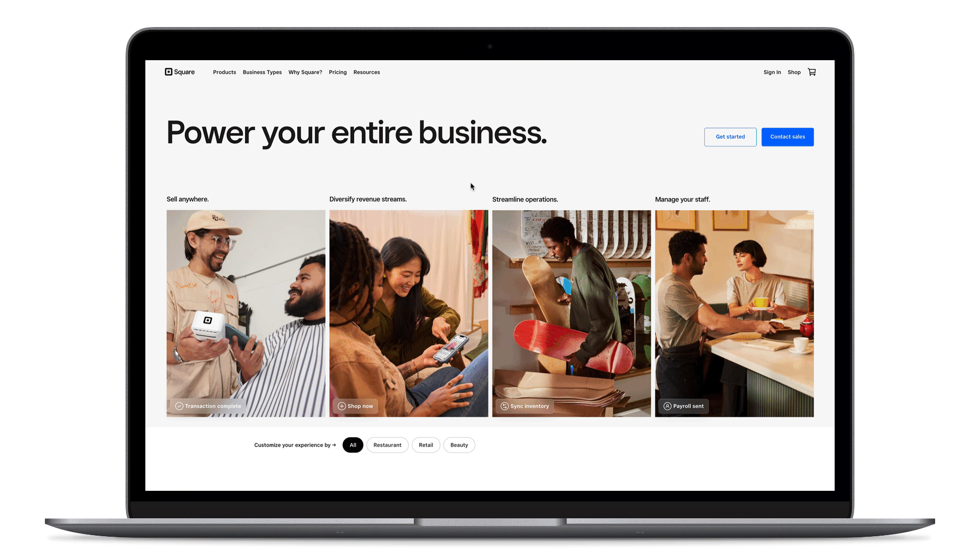This screenshot has height=551, width=980.
Task: Click the Sell anywhere product image
Action: pos(246,313)
